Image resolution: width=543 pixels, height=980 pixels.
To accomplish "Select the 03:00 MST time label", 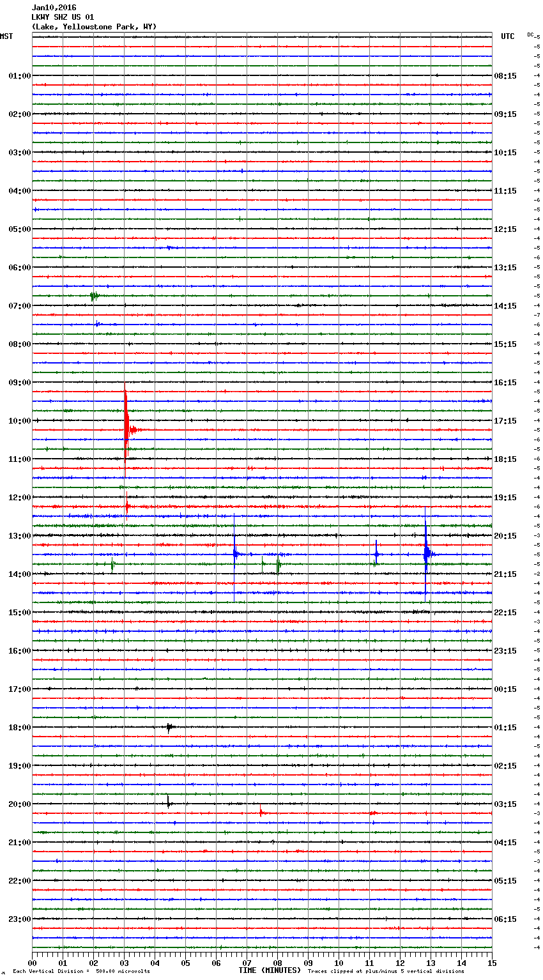I will tap(19, 153).
